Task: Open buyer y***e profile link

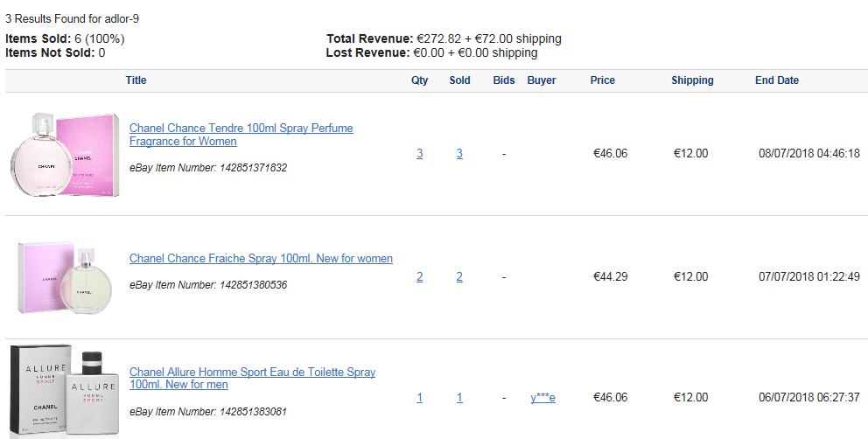Action: tap(542, 398)
